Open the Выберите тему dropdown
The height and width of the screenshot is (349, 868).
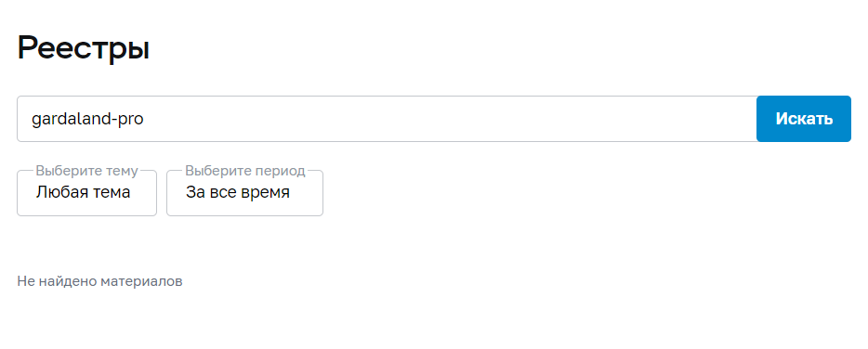87,193
